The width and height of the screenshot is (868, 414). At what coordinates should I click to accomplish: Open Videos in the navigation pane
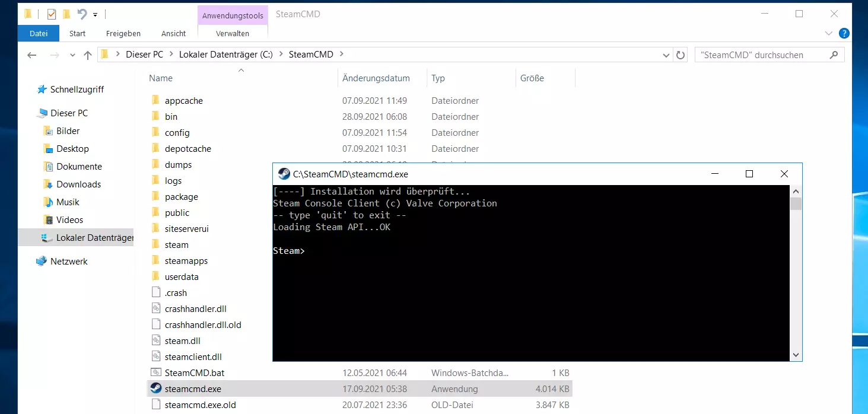[69, 220]
